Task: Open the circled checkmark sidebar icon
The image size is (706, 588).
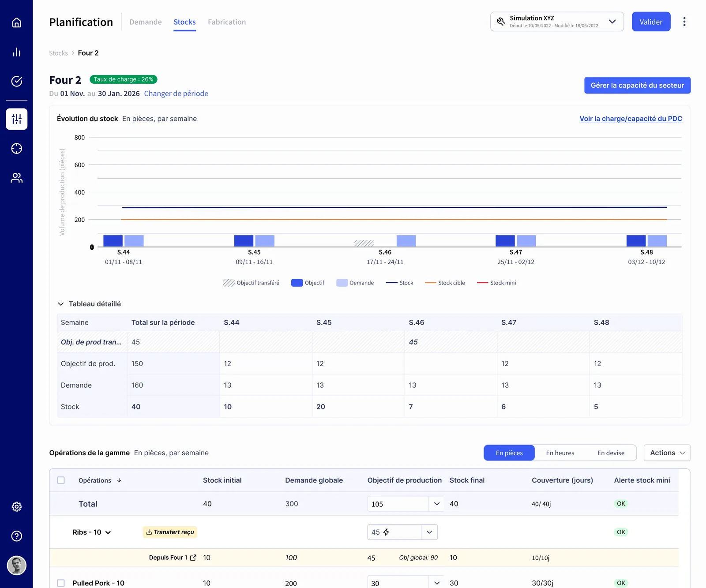Action: click(x=16, y=81)
